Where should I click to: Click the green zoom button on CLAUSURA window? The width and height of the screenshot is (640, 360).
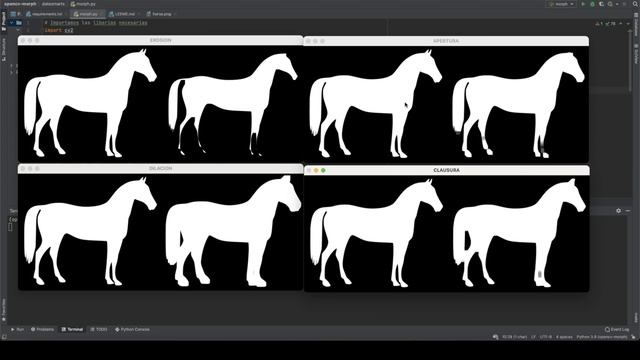323,170
